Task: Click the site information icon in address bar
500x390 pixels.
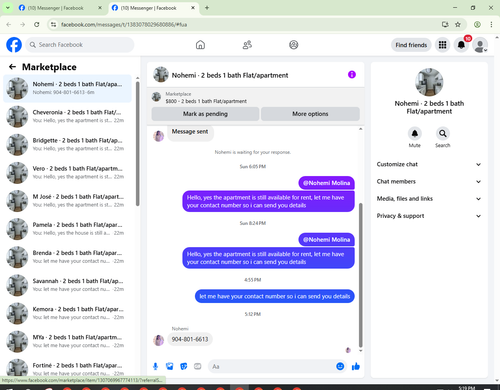Action: click(x=53, y=24)
